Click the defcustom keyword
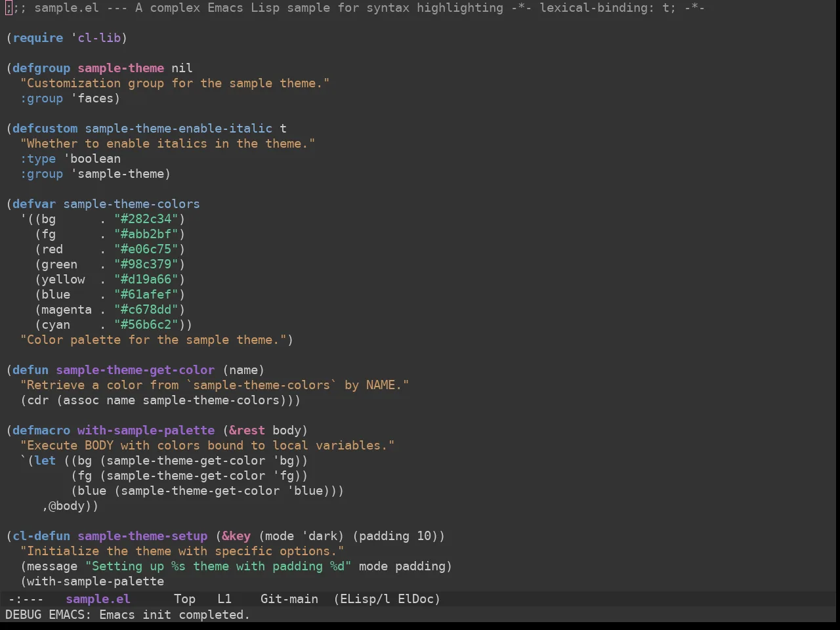Screen dimensions: 840x630 click(x=45, y=129)
